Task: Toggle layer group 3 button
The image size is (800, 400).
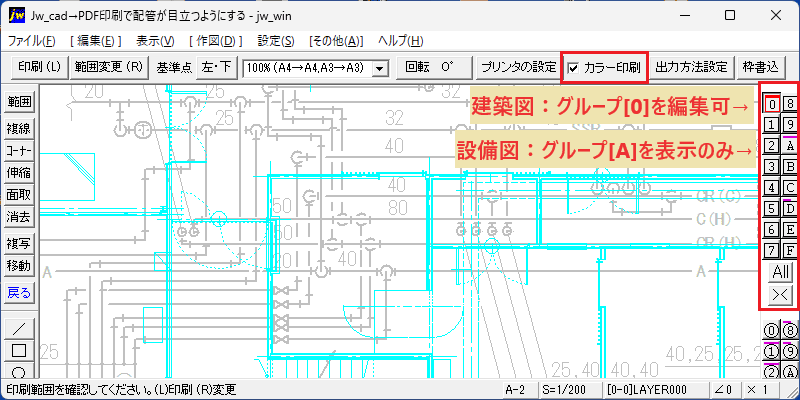Action: (x=772, y=166)
